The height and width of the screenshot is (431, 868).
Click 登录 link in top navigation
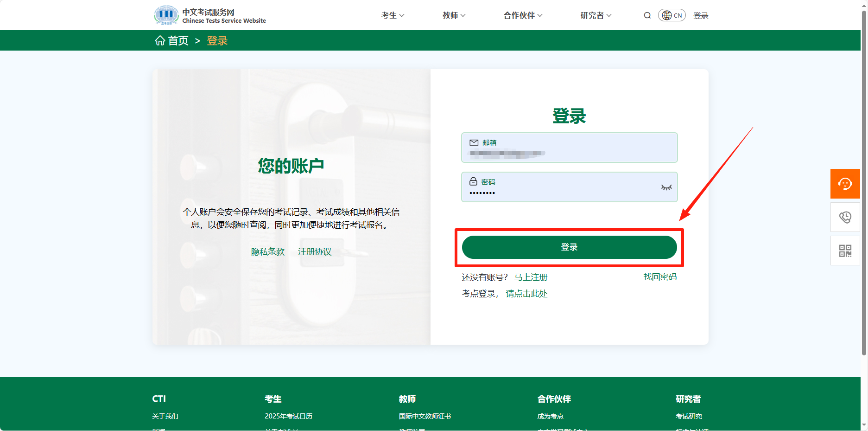coord(701,16)
